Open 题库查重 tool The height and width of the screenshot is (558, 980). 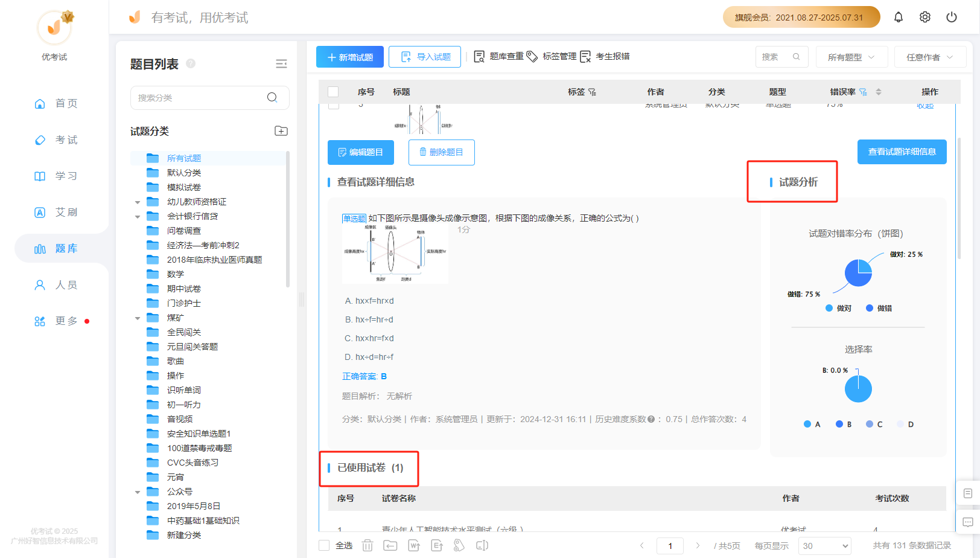(498, 56)
